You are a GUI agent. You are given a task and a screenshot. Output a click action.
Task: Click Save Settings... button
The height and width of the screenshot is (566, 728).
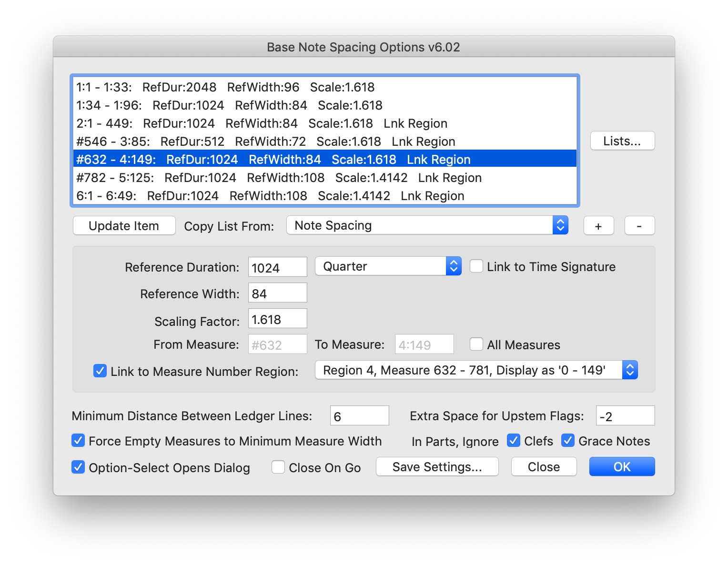[x=437, y=467]
